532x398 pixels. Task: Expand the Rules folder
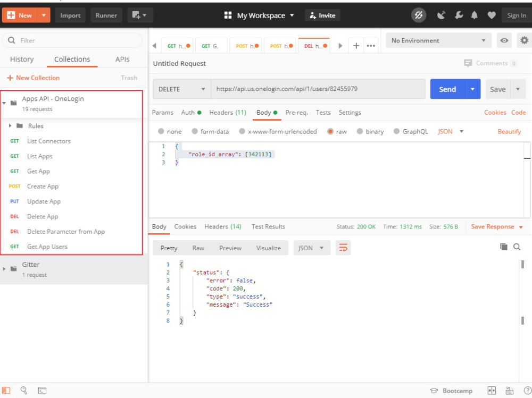pos(10,126)
